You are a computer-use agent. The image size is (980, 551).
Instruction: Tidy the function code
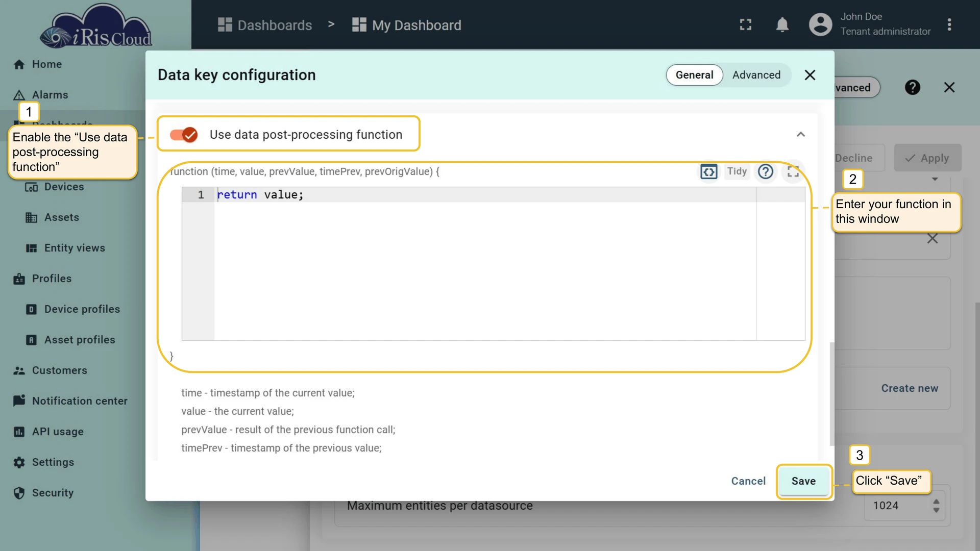[737, 171]
